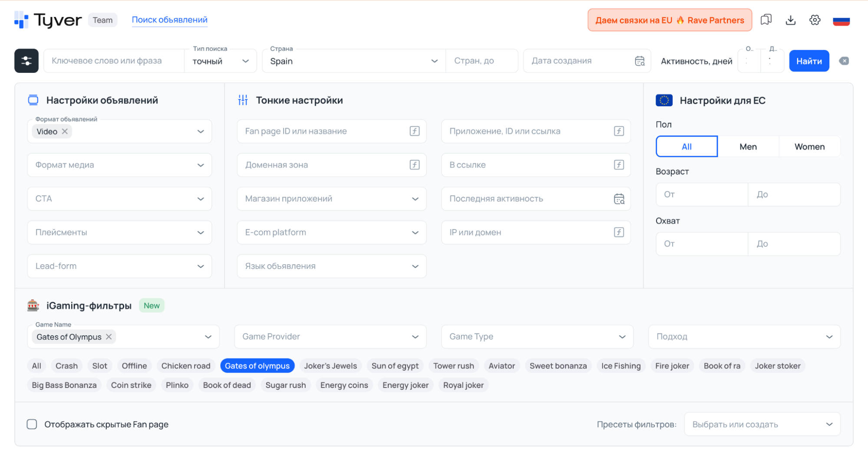The image size is (868, 456).
Task: Click function icon in Доменная зона field
Action: click(415, 165)
